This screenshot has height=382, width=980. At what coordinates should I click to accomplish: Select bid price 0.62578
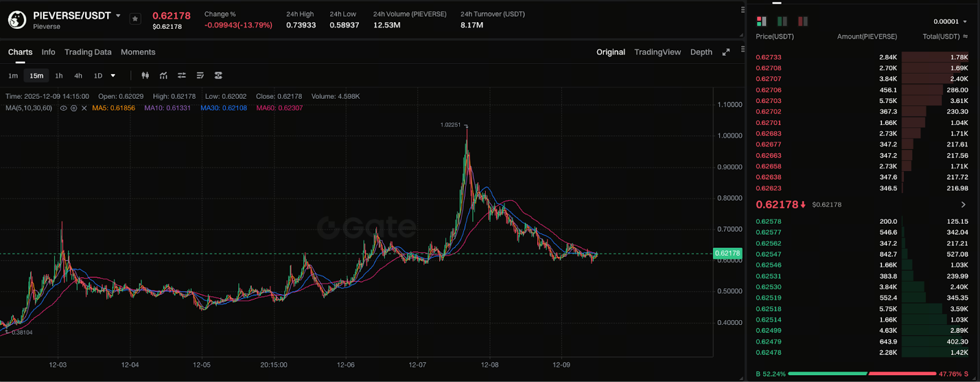pyautogui.click(x=769, y=221)
